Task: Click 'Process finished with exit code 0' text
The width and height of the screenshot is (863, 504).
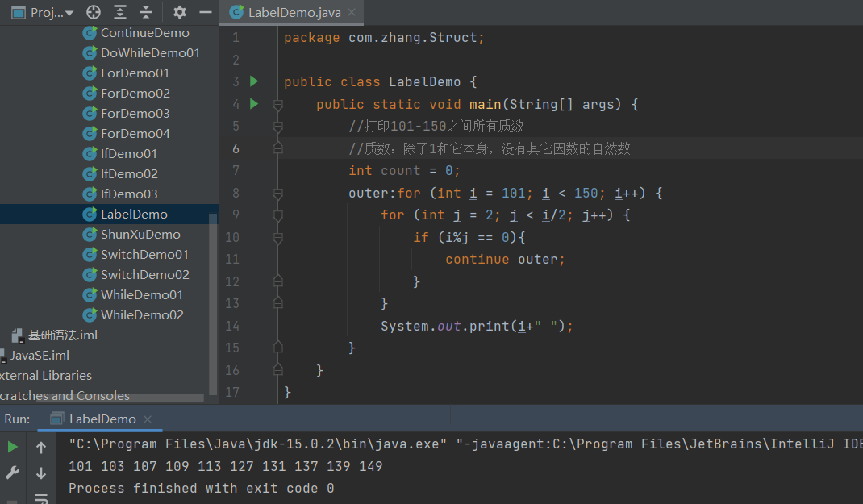Action: tap(201, 489)
